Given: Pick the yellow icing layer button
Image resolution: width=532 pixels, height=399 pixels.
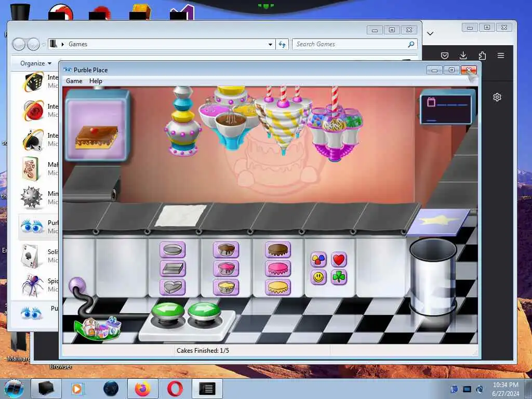Looking at the screenshot, I should 278,287.
